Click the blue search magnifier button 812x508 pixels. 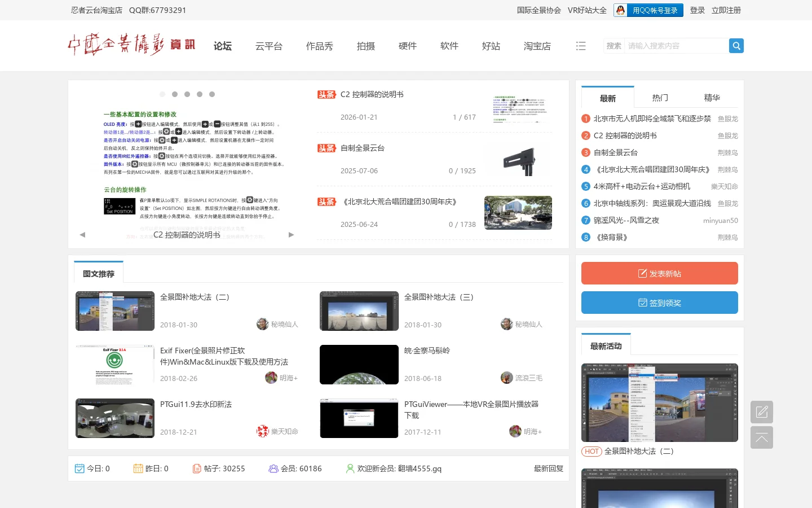tap(736, 46)
